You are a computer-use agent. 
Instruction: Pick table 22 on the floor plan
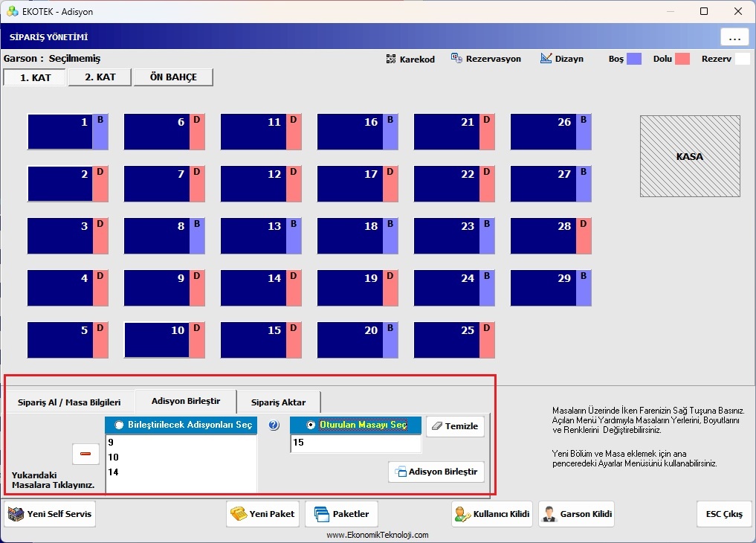(x=454, y=184)
